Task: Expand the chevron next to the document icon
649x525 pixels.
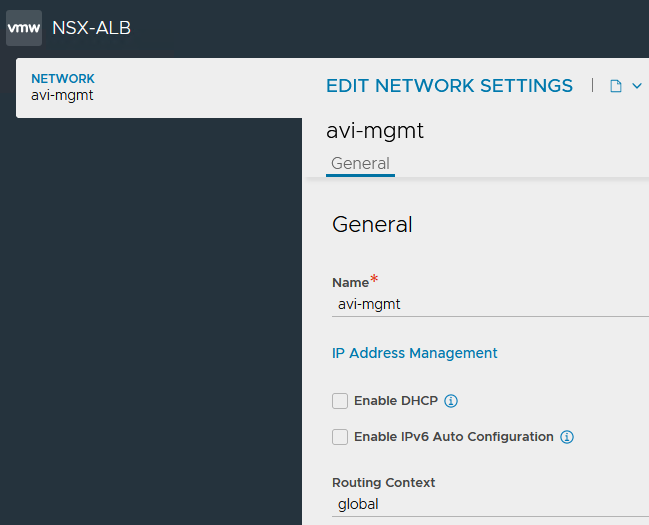Action: click(x=637, y=86)
